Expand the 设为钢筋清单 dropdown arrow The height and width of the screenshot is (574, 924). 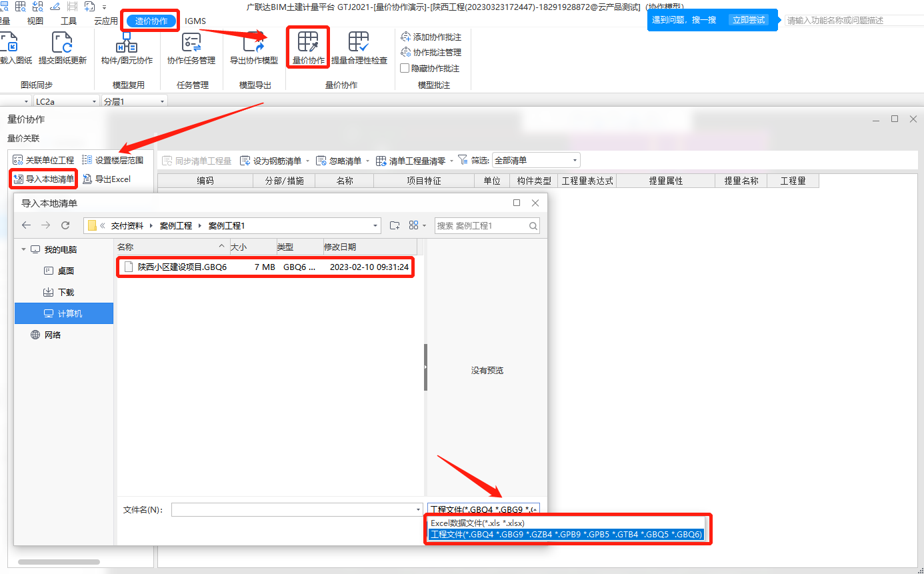tap(308, 161)
